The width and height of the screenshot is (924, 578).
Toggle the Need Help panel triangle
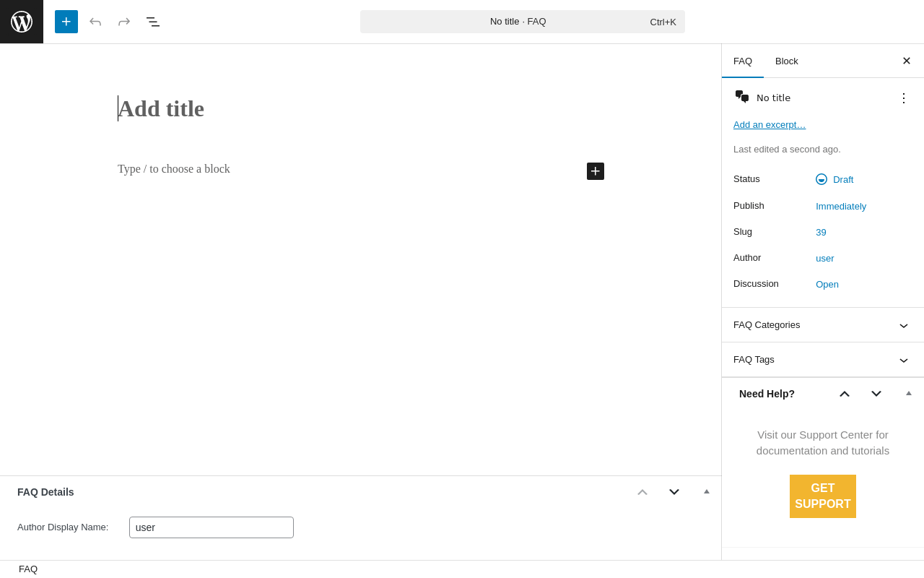click(909, 394)
